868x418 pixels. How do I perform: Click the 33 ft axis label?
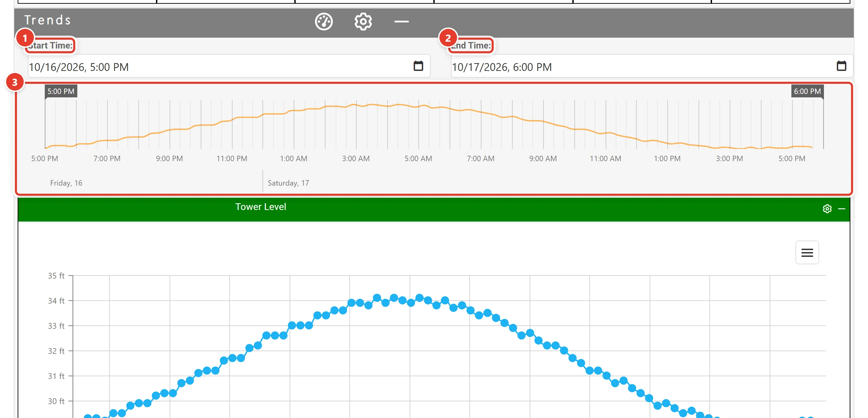pyautogui.click(x=56, y=326)
